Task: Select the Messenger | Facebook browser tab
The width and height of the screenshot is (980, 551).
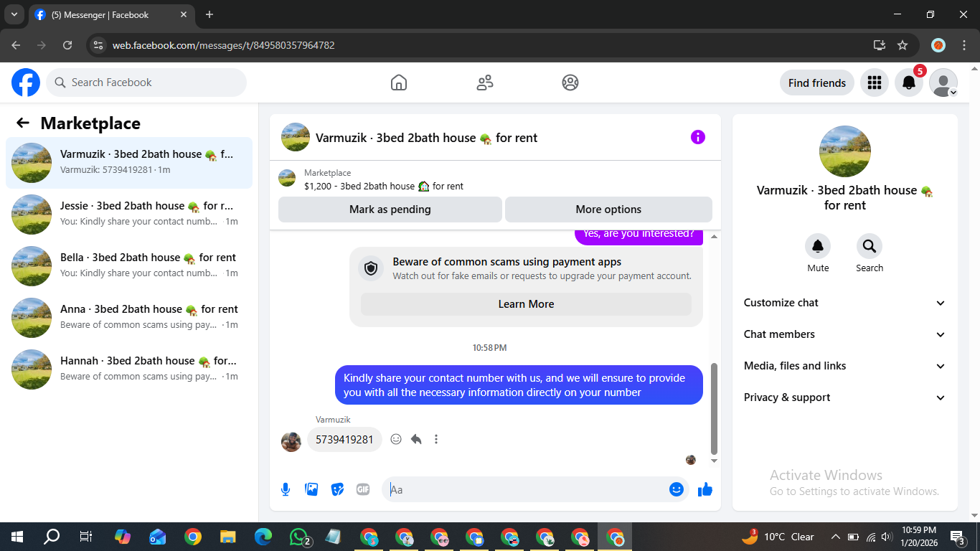Action: [112, 14]
